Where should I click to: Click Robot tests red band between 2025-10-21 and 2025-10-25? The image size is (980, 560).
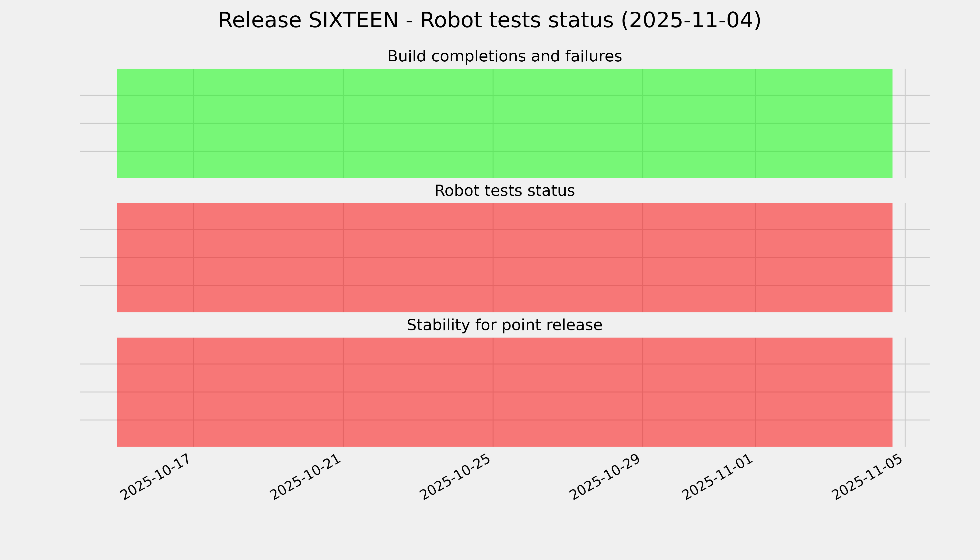418,258
